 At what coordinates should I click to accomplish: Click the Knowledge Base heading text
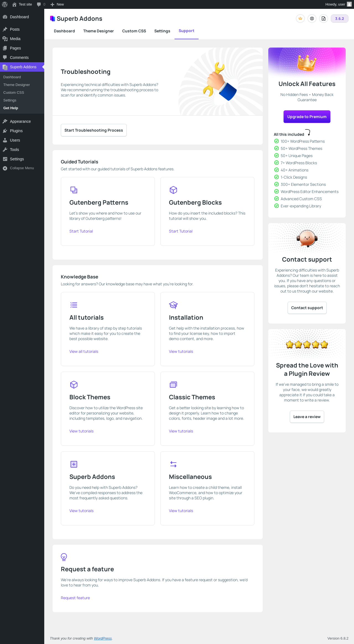coord(79,277)
